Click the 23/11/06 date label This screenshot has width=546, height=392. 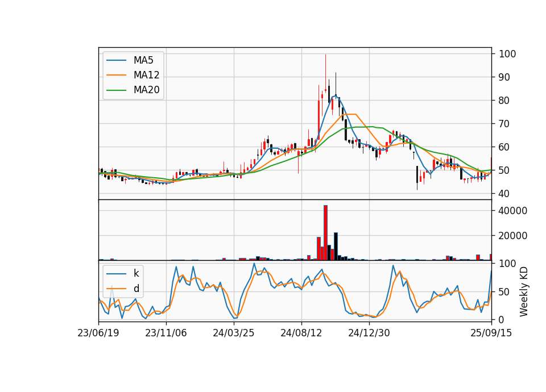(166, 333)
